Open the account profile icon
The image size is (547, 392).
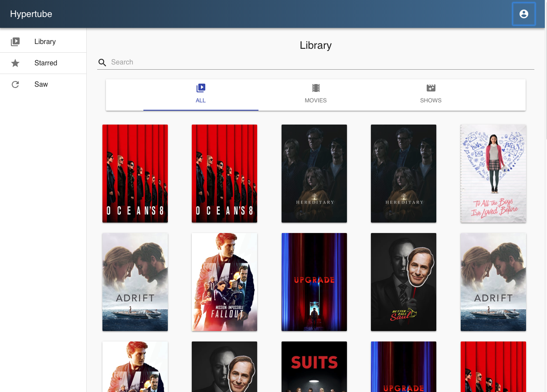click(523, 14)
